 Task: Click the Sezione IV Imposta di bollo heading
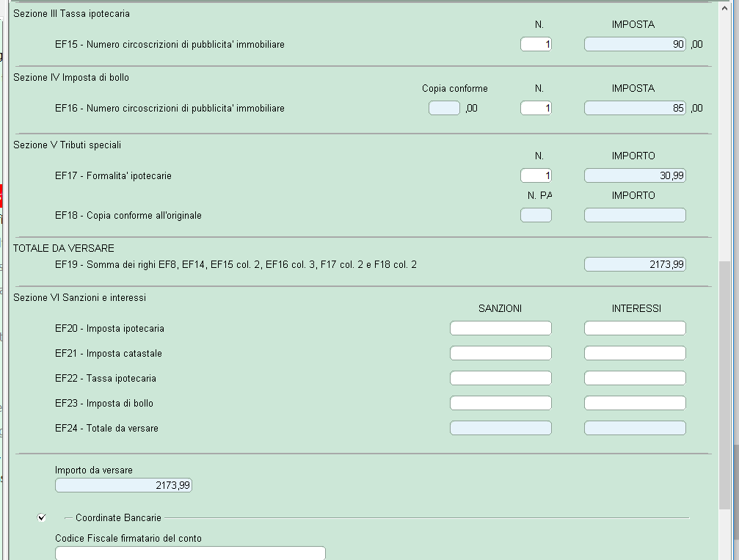[x=70, y=77]
